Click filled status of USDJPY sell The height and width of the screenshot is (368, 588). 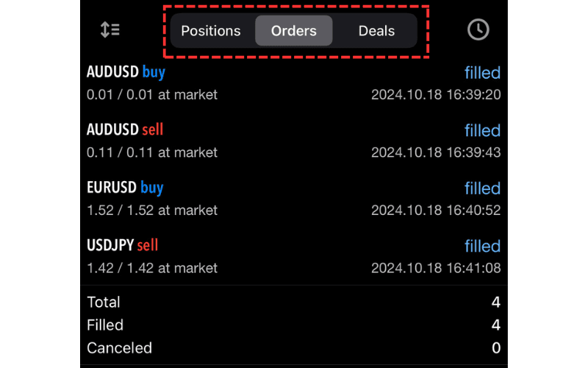[x=482, y=246]
